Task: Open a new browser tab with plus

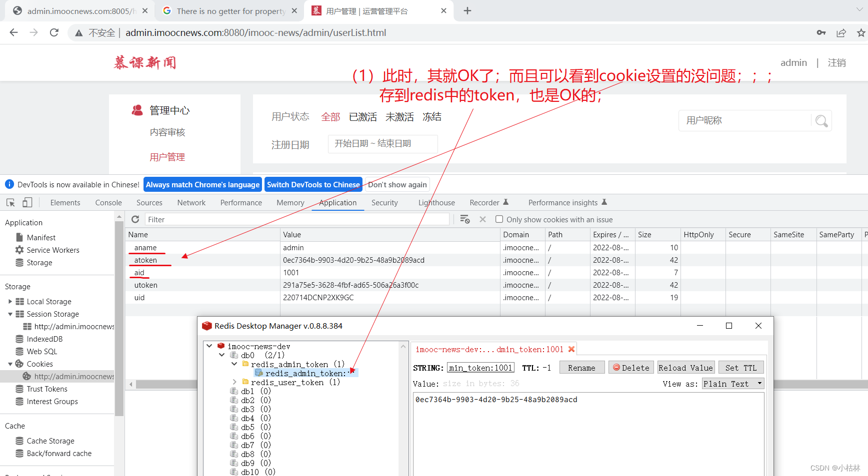Action: coord(467,10)
